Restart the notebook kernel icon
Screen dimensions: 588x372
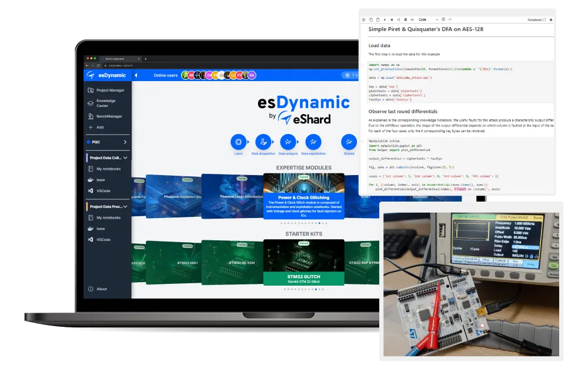(x=399, y=19)
